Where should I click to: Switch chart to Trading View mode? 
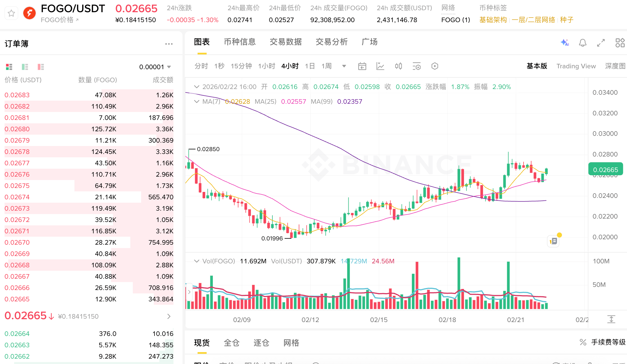tap(576, 66)
